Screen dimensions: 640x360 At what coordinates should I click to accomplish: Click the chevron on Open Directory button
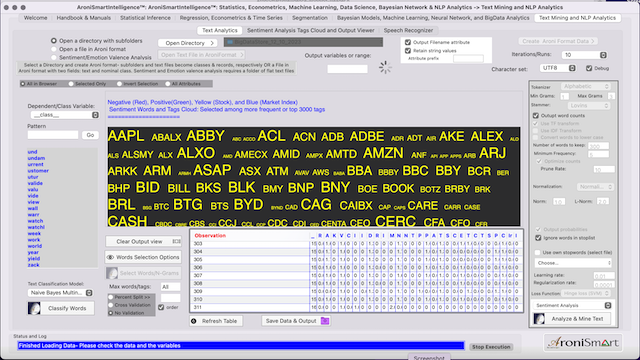point(212,43)
